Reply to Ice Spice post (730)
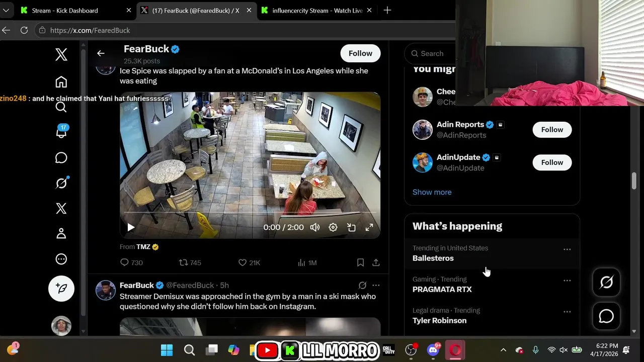 pyautogui.click(x=131, y=262)
